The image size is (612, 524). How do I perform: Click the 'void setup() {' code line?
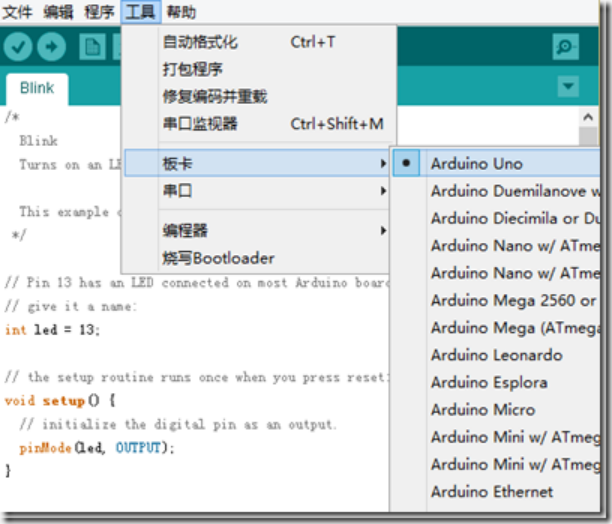pos(60,401)
